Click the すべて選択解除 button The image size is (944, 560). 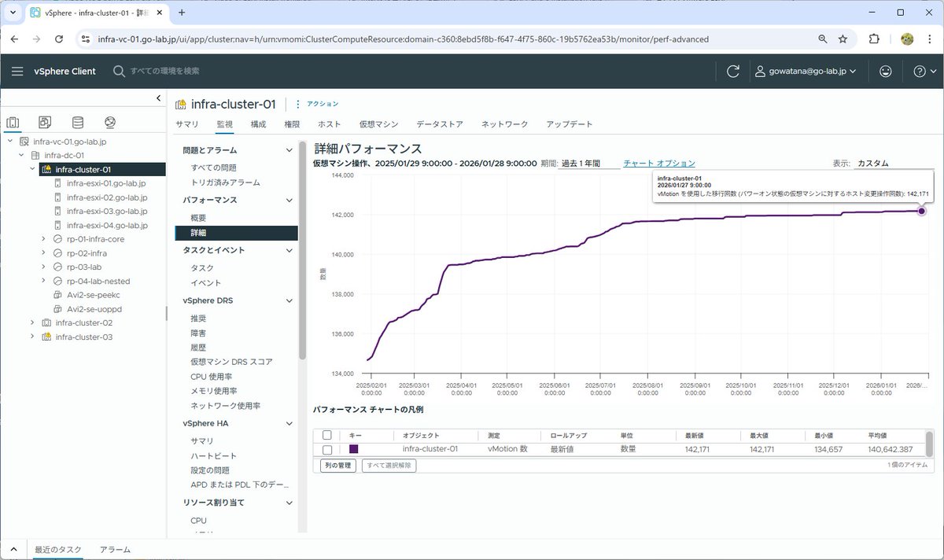click(x=389, y=466)
